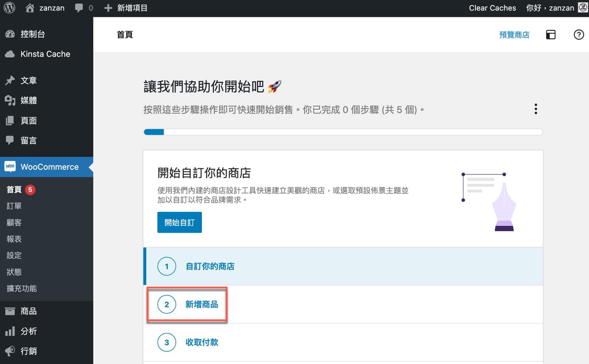Viewport: 589px width, 364px height.
Task: Open the 狀態 status submenu
Action: click(14, 272)
